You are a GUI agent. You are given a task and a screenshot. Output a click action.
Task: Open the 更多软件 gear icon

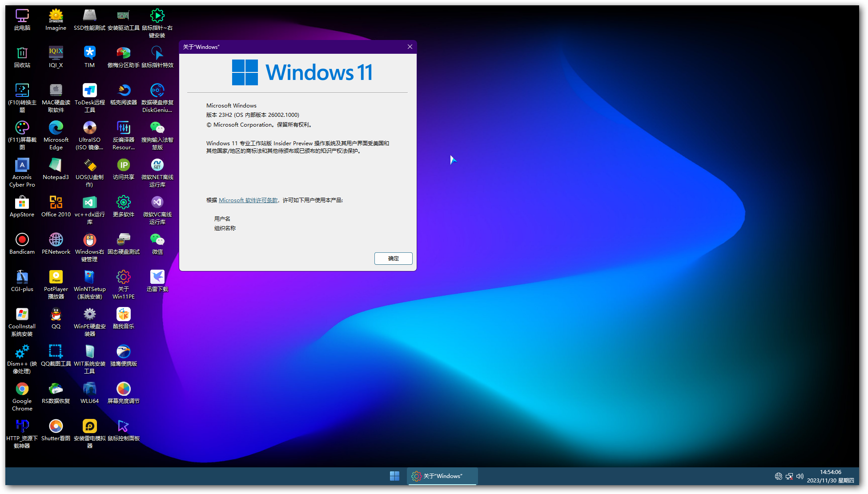click(x=124, y=206)
